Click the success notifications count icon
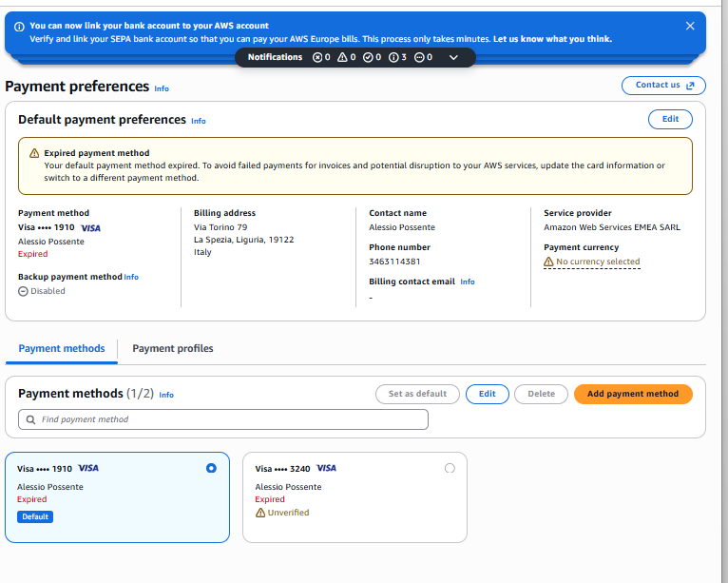 [x=368, y=57]
